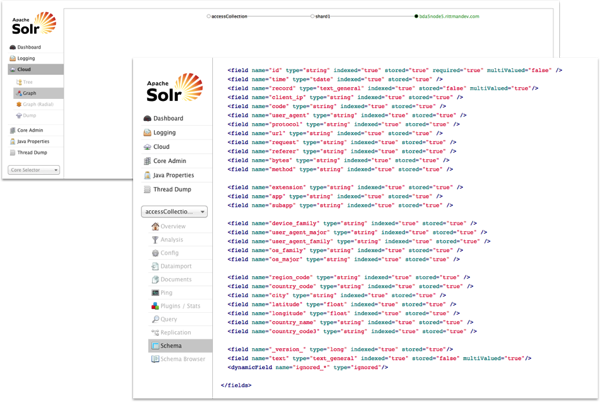Click the Dump icon in the back window

tap(19, 115)
